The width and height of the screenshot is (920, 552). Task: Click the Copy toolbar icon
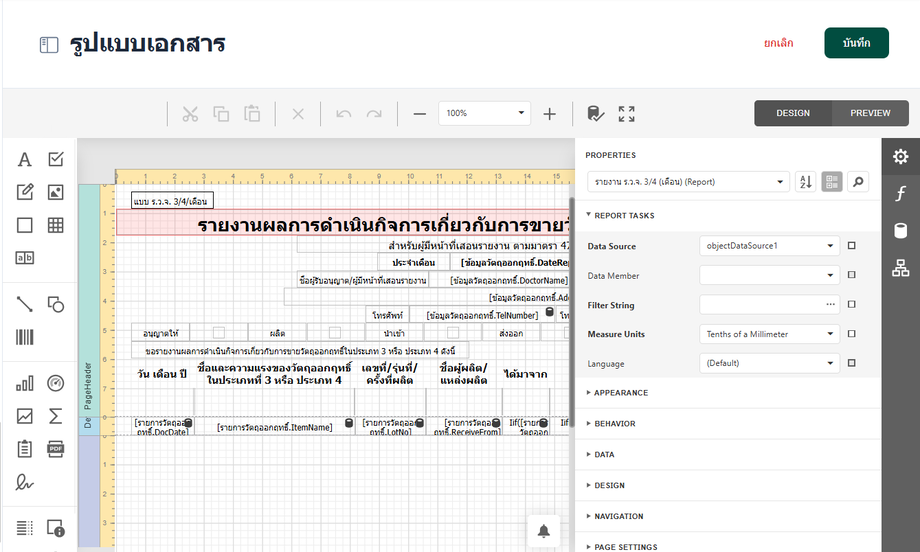coord(221,114)
